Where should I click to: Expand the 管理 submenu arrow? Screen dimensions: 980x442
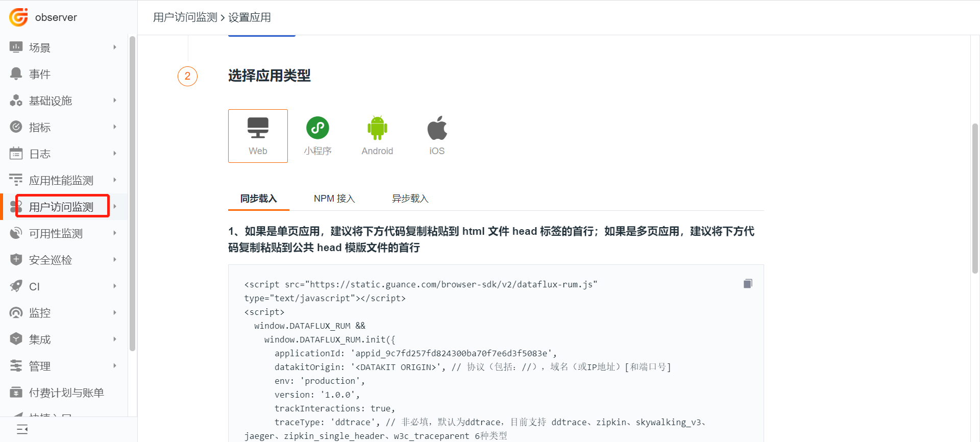[x=115, y=366]
